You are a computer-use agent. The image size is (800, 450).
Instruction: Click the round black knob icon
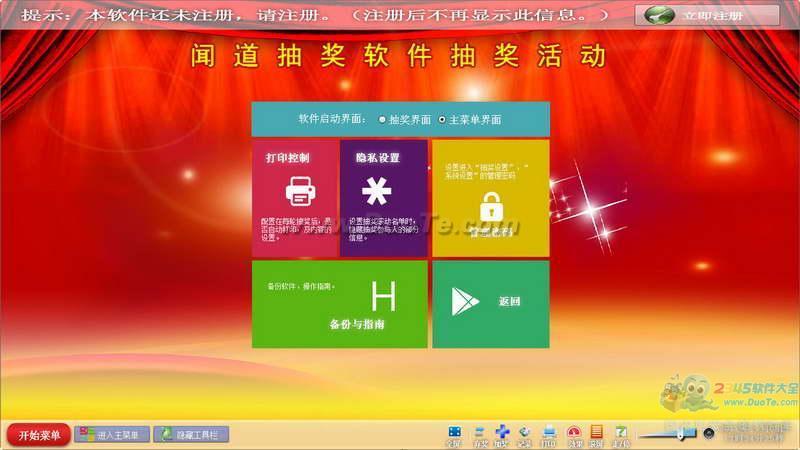pyautogui.click(x=709, y=433)
